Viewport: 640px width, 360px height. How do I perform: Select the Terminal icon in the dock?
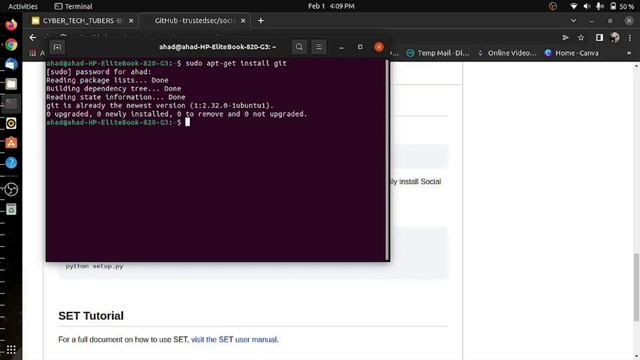point(11,104)
